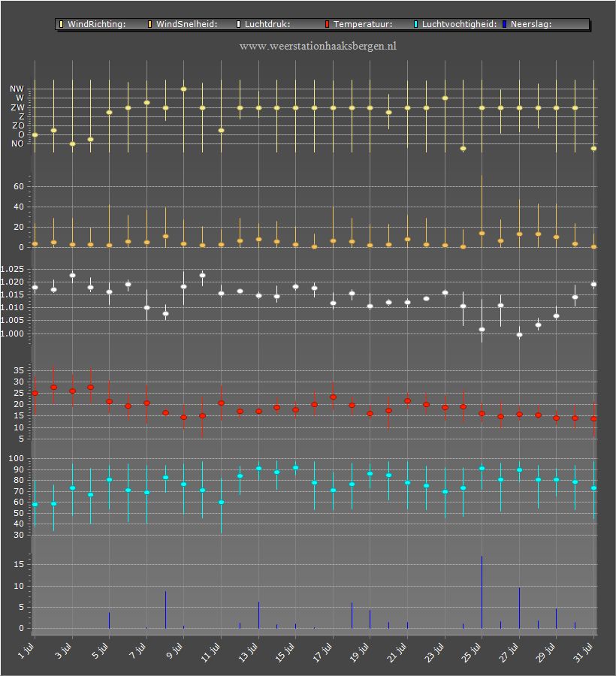
Task: Click the 31 jul date label
Action: pos(584,652)
